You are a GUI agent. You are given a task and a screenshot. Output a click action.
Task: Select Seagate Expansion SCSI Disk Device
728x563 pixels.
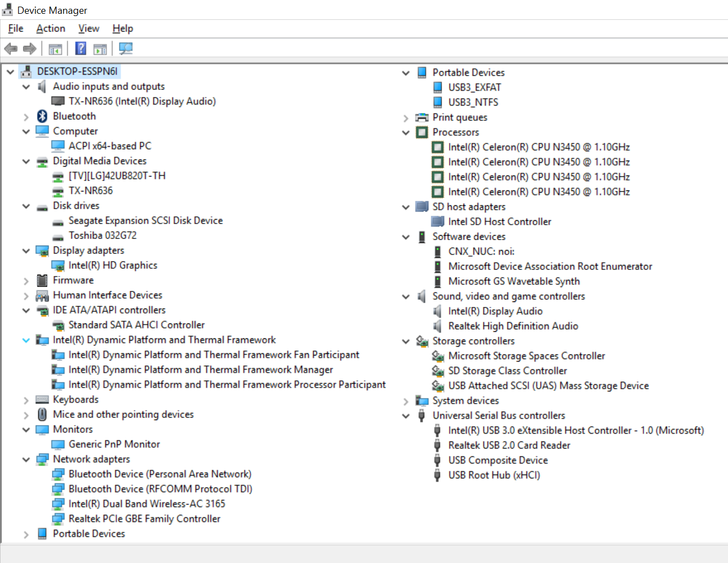146,220
